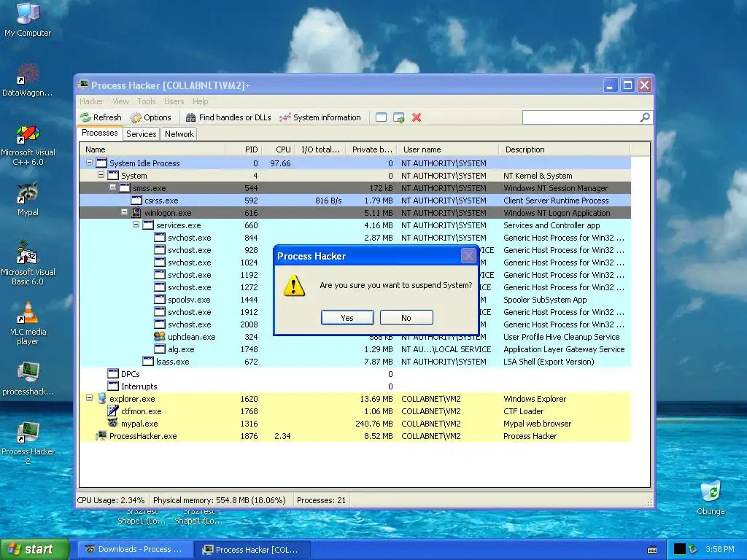Viewport: 747px width, 560px height.
Task: Confirm suspend by clicking Yes
Action: pos(347,318)
